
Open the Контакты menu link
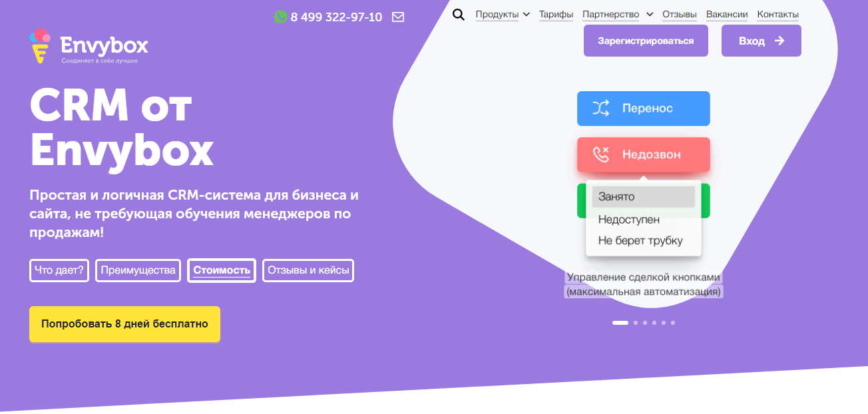(778, 14)
